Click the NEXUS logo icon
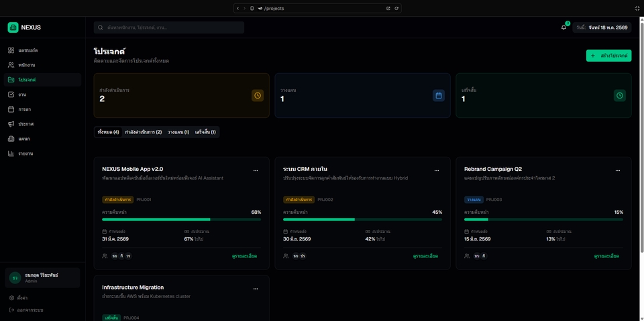Image resolution: width=644 pixels, height=321 pixels. (x=13, y=27)
